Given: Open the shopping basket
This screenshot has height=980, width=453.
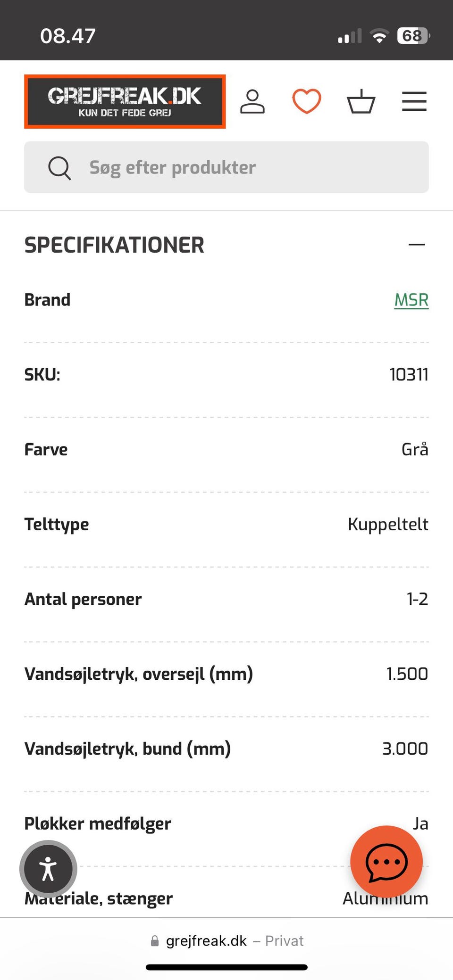Looking at the screenshot, I should pyautogui.click(x=361, y=101).
